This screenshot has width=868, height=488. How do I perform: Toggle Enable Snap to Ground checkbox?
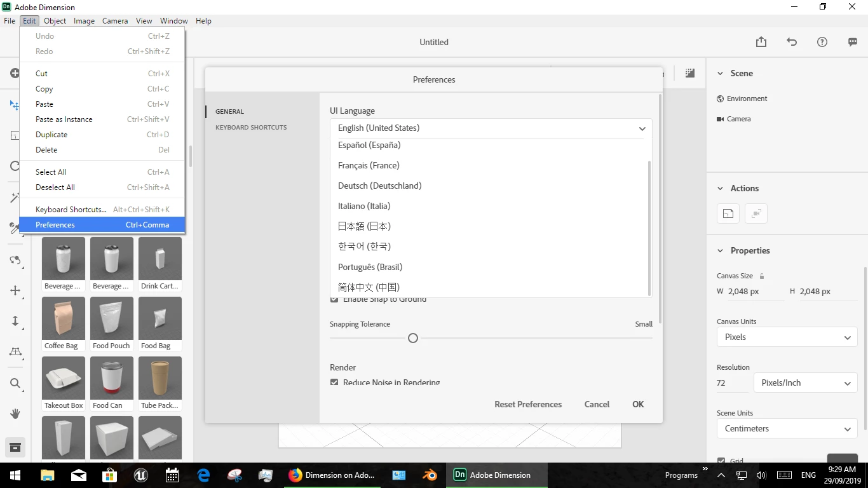tap(334, 299)
